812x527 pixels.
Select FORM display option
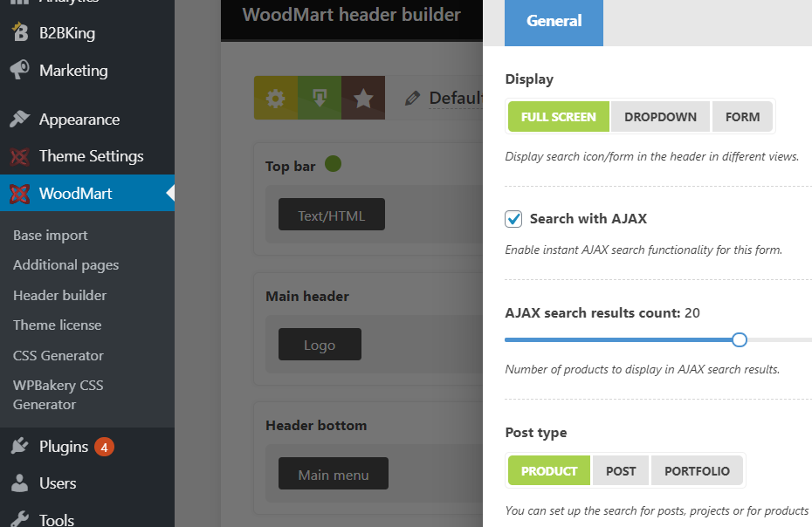coord(742,117)
